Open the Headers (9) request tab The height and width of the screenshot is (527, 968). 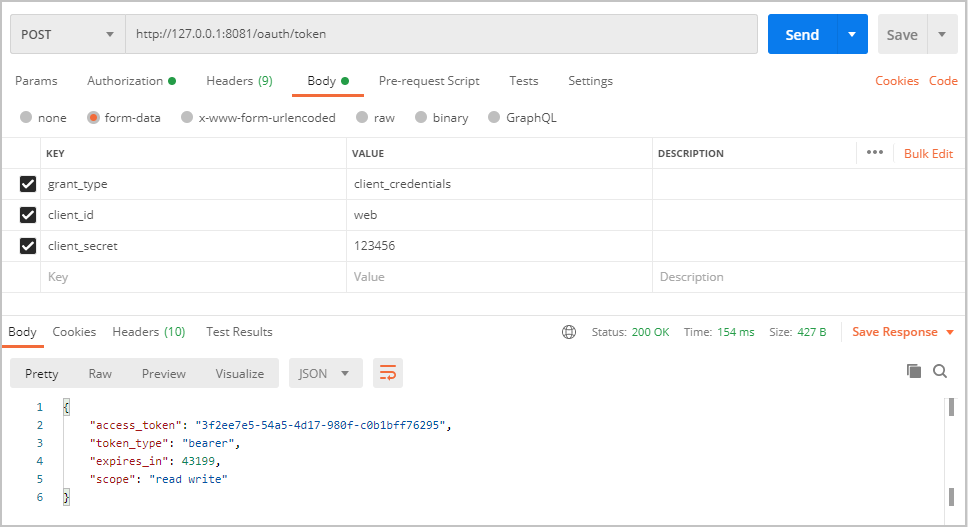point(240,81)
